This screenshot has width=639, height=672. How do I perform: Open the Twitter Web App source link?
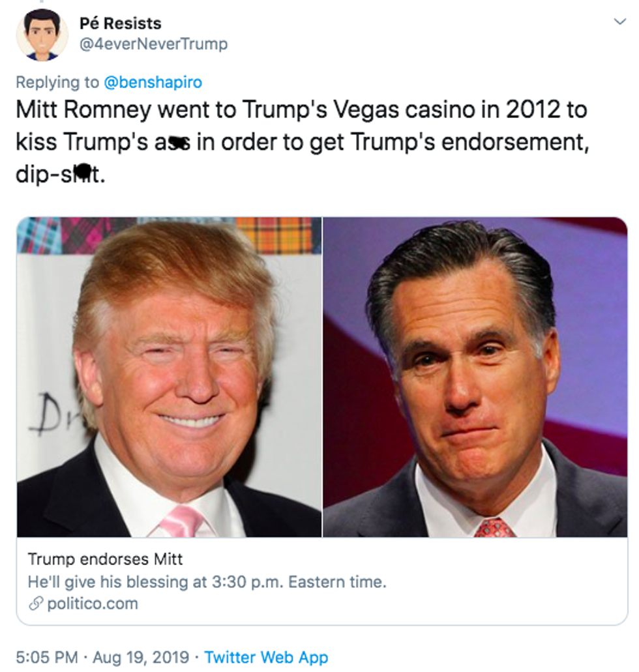[266, 657]
